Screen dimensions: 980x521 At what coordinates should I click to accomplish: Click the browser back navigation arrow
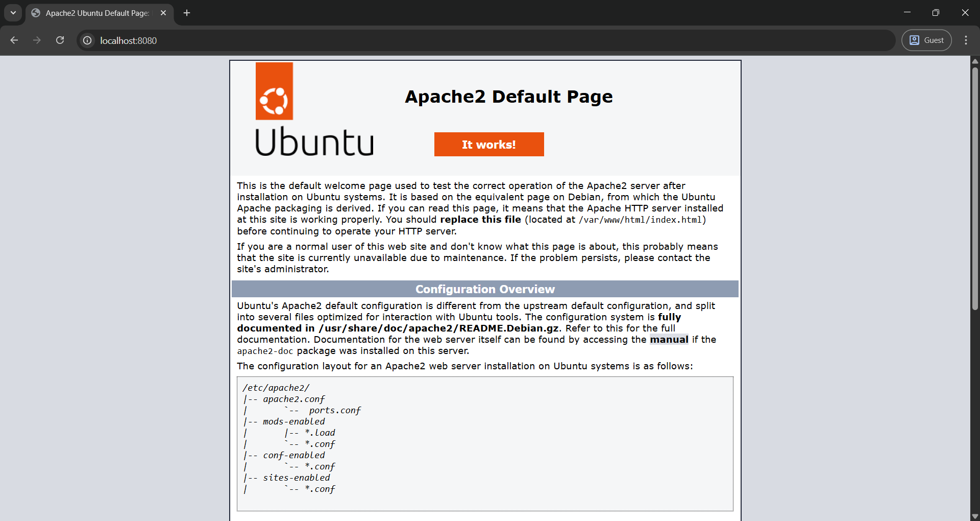14,40
